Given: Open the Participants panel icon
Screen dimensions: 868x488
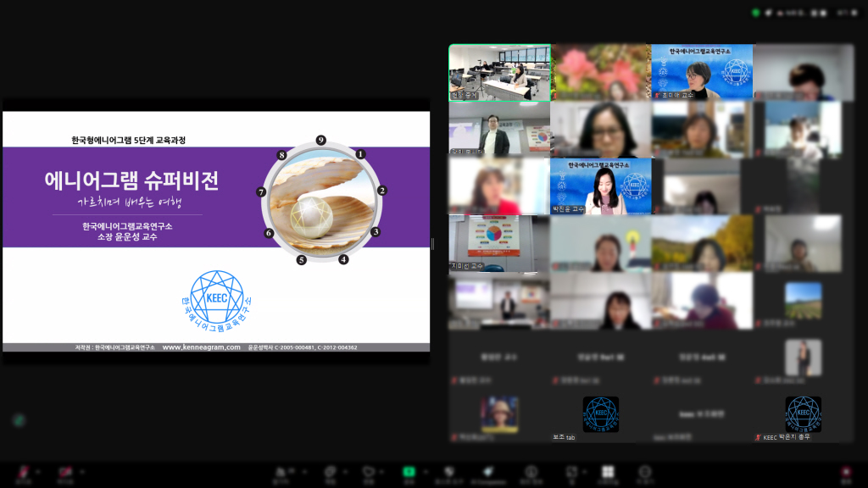Looking at the screenshot, I should tap(281, 472).
